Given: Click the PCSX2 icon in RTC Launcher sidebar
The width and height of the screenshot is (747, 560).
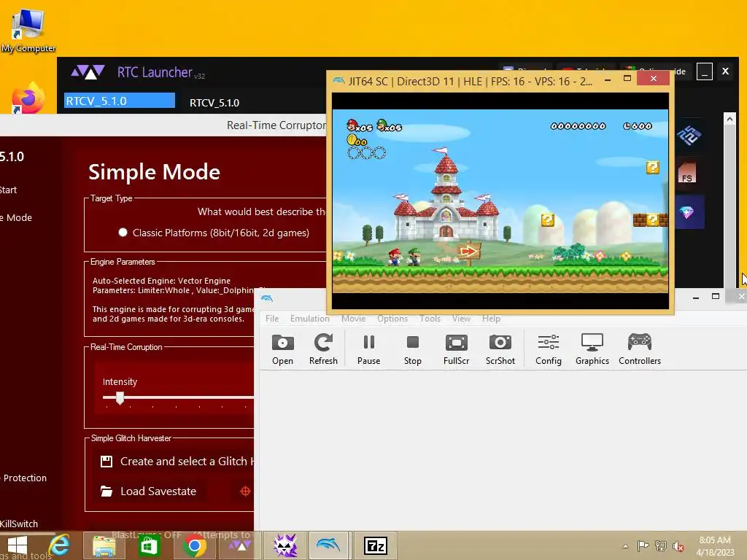Looking at the screenshot, I should coord(689,136).
